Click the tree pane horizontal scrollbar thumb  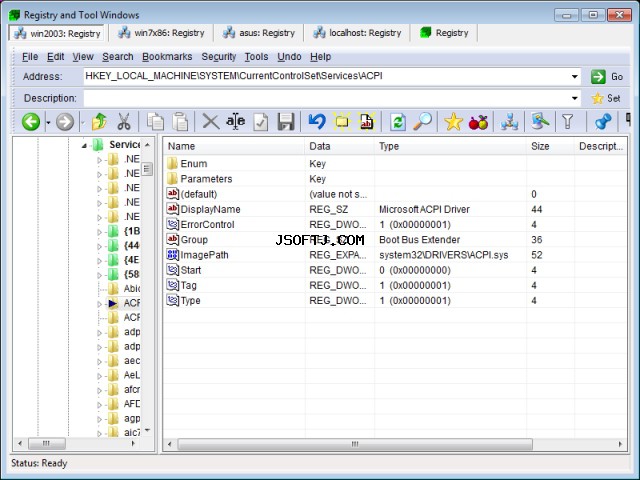tap(46, 443)
